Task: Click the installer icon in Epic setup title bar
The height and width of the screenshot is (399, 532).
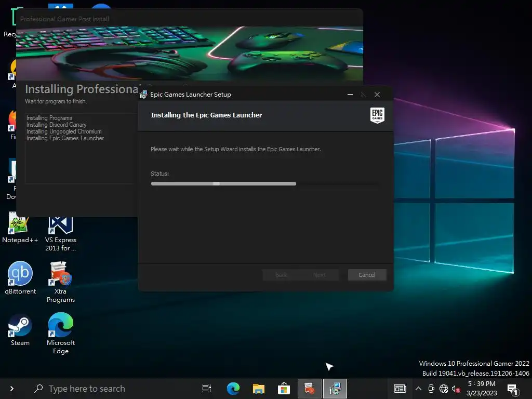Action: pos(143,95)
